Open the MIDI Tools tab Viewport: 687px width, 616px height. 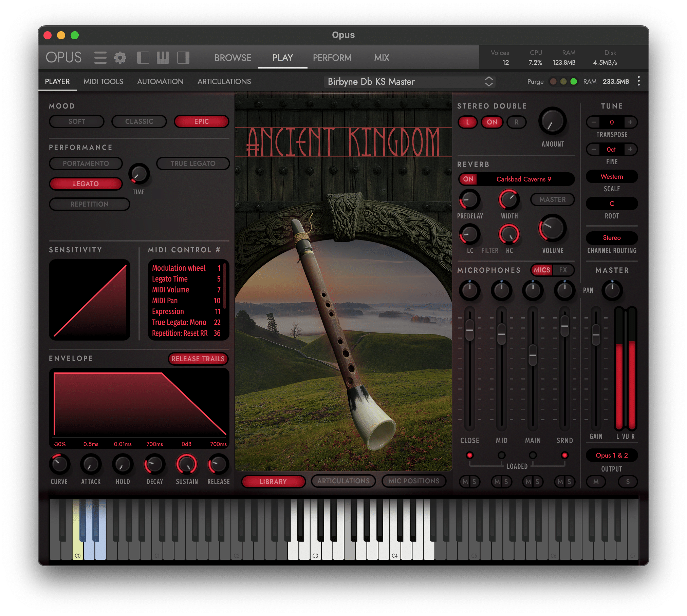point(103,81)
